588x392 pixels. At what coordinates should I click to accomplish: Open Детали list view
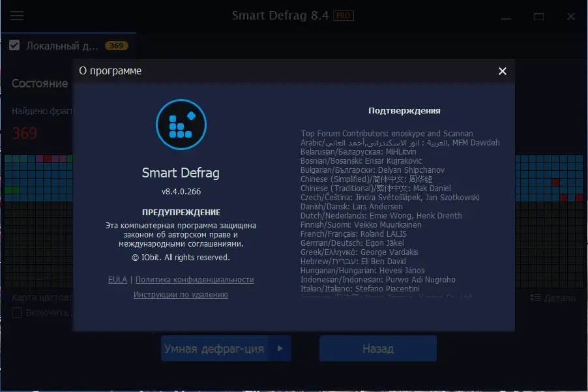click(553, 298)
